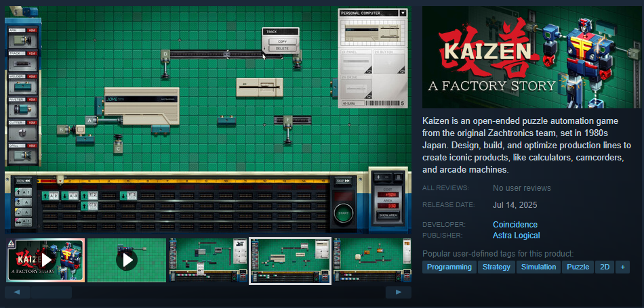Select the Arm tool in the parts panel
This screenshot has width=644, height=308.
click(23, 38)
